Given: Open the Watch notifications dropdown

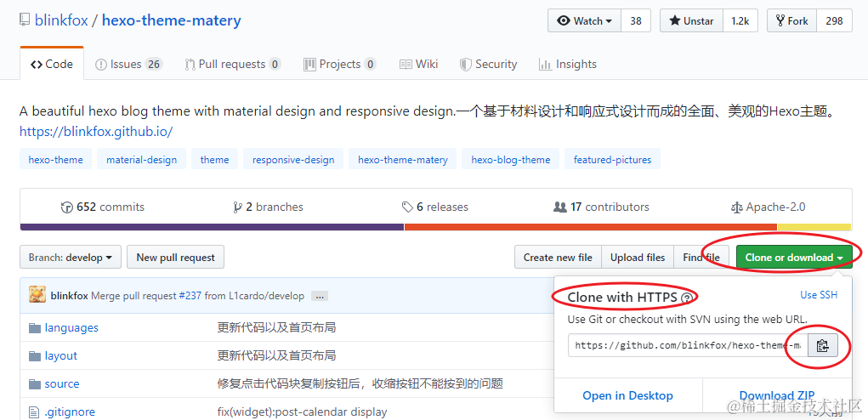Looking at the screenshot, I should 585,21.
